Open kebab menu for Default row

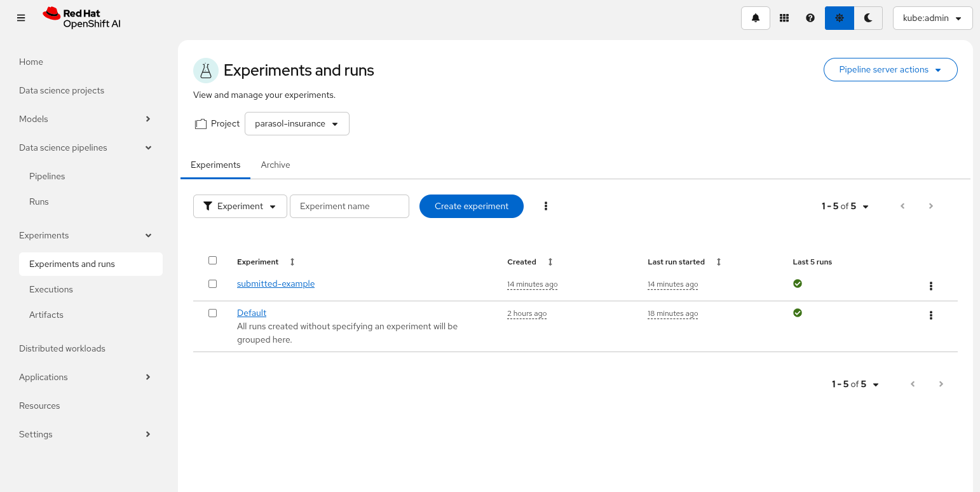point(931,315)
